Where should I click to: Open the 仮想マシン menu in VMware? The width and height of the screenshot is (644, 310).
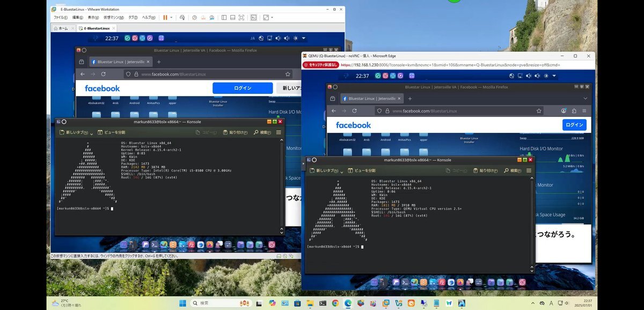tap(114, 18)
